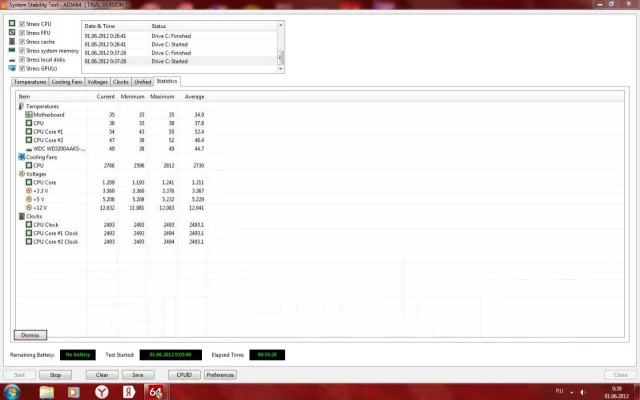Click the CPU fan row icon
640x400 pixels.
pyautogui.click(x=29, y=165)
